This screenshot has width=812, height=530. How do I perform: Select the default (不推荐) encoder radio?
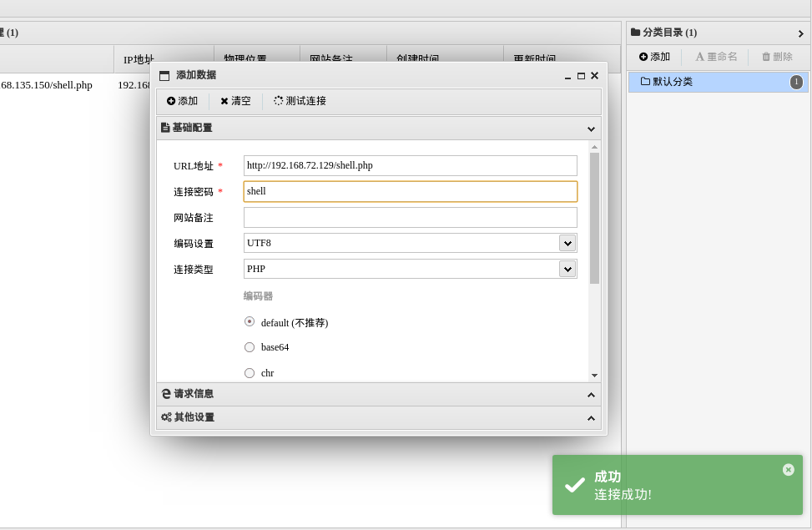tap(250, 321)
